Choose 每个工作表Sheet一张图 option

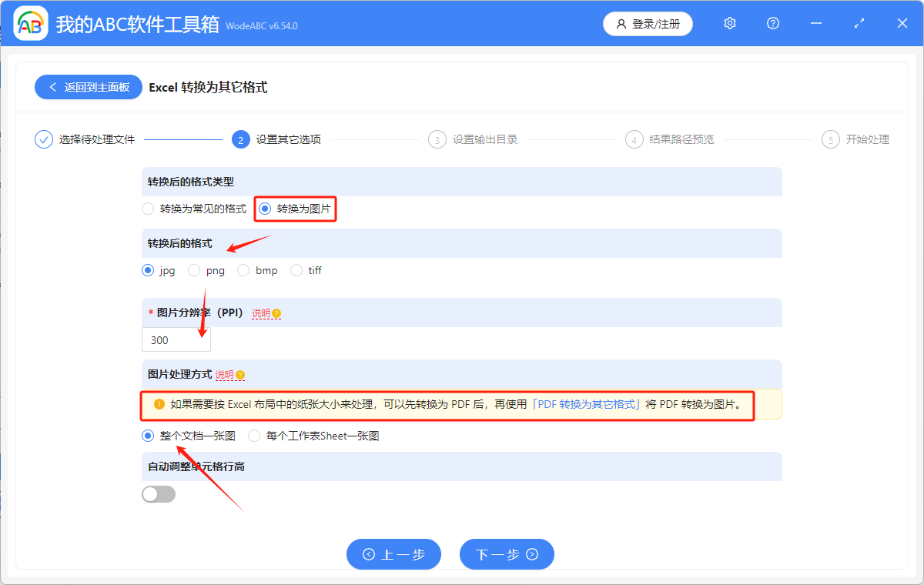click(254, 436)
